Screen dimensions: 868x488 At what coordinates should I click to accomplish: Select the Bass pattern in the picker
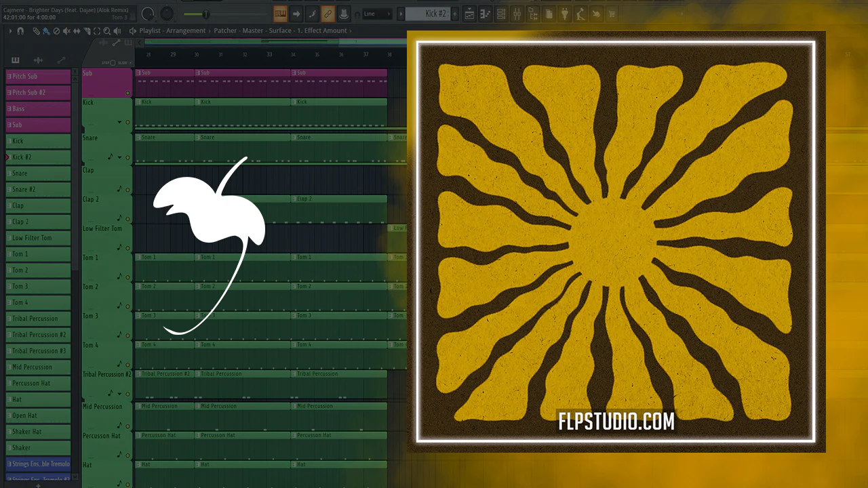(x=38, y=109)
